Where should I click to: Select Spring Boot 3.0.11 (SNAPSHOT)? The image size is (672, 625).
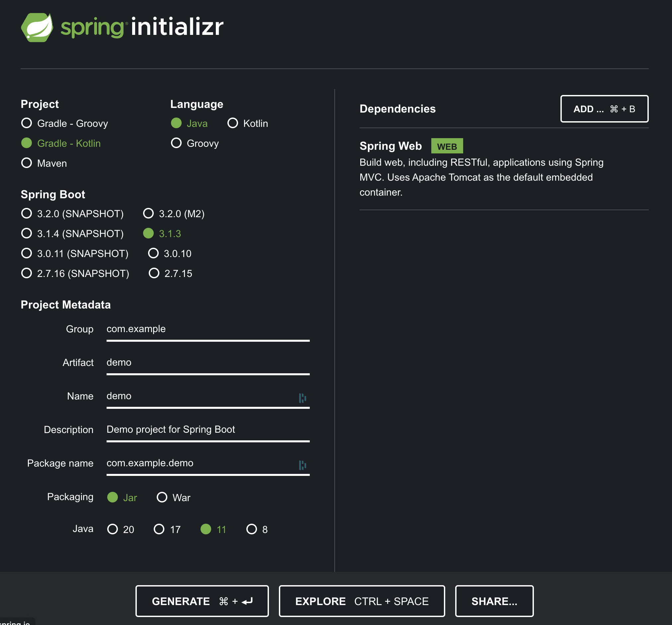[x=75, y=253]
